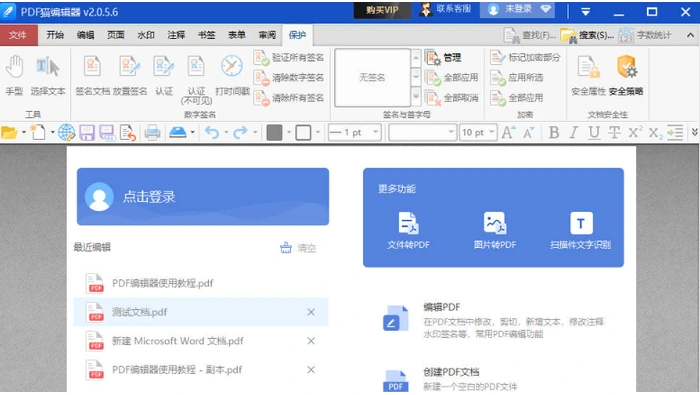Click the Buy VIP button (购买VIP)
This screenshot has height=395, width=700.
[382, 10]
